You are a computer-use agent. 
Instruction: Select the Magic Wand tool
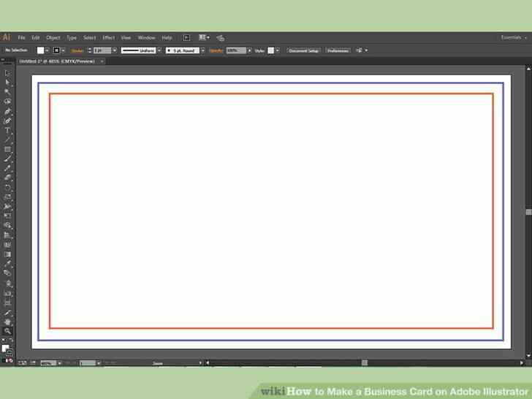tap(7, 91)
